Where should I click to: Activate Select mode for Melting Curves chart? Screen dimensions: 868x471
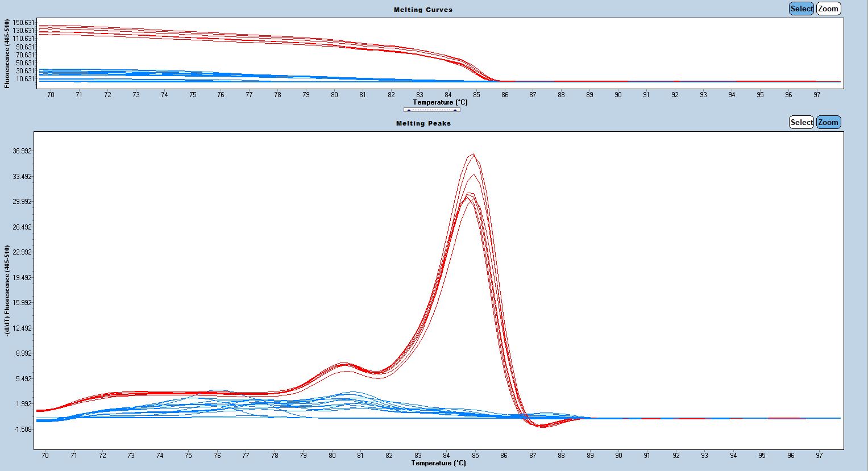coord(801,9)
